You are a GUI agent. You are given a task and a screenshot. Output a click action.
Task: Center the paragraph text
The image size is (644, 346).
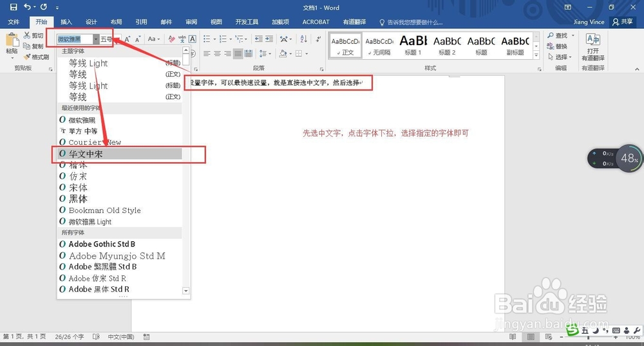(217, 53)
